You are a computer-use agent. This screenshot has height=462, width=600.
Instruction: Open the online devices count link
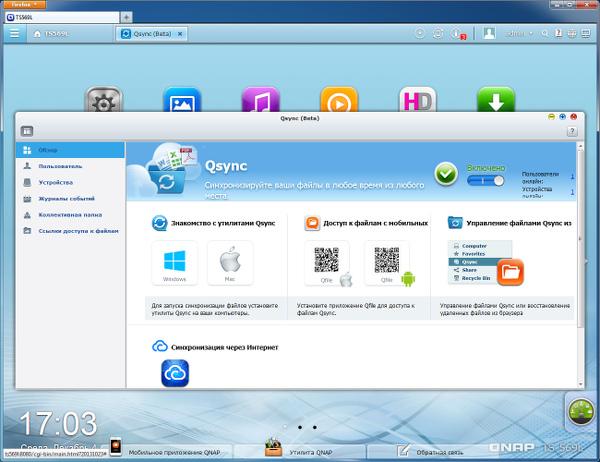coord(572,192)
